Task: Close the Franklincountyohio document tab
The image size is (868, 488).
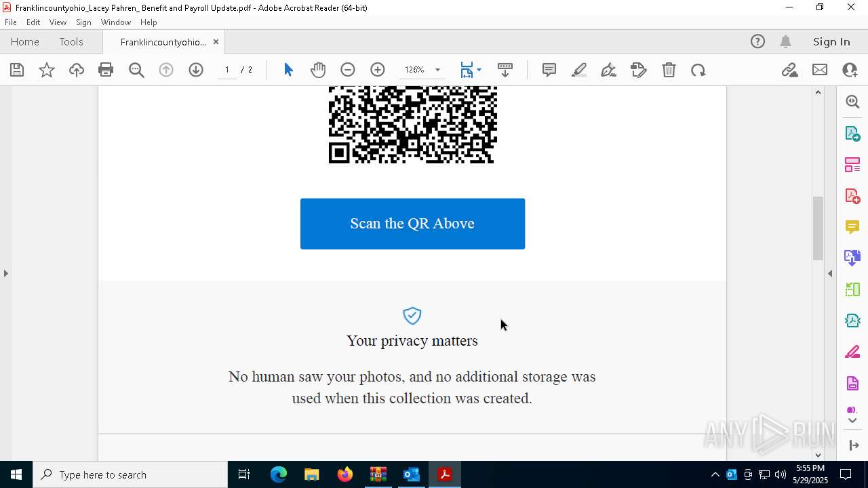Action: [216, 41]
